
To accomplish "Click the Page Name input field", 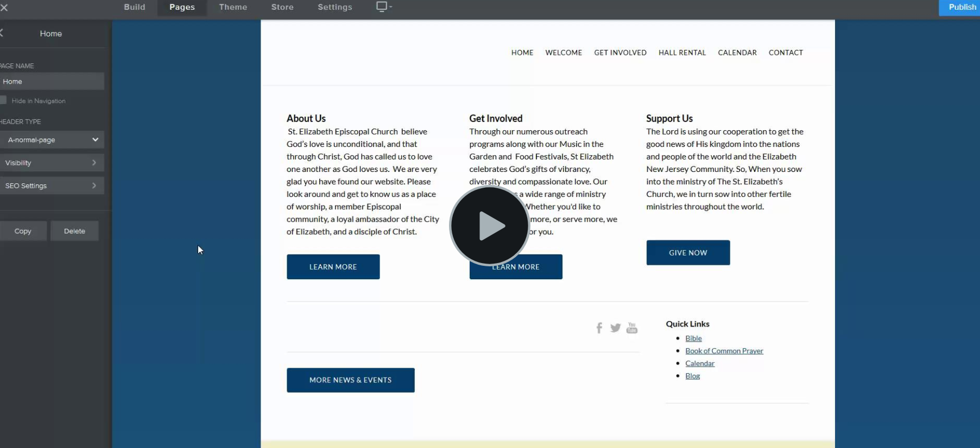I will [x=52, y=81].
